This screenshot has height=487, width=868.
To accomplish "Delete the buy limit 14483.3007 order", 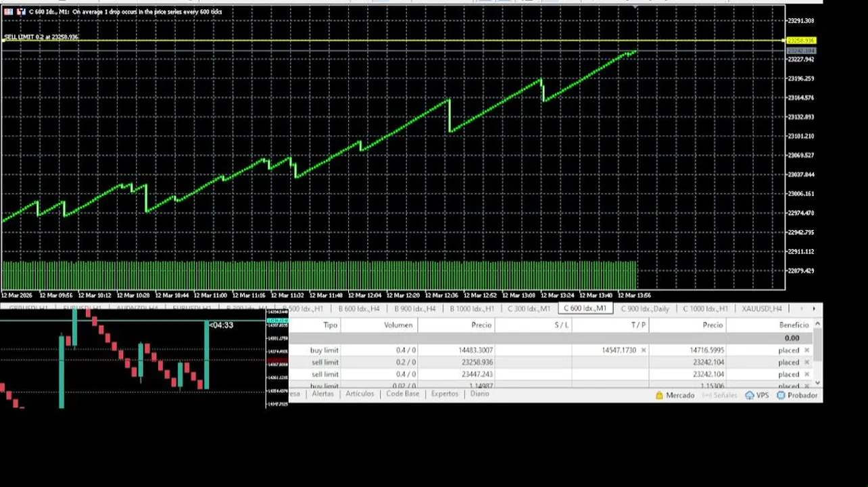I will click(x=806, y=350).
